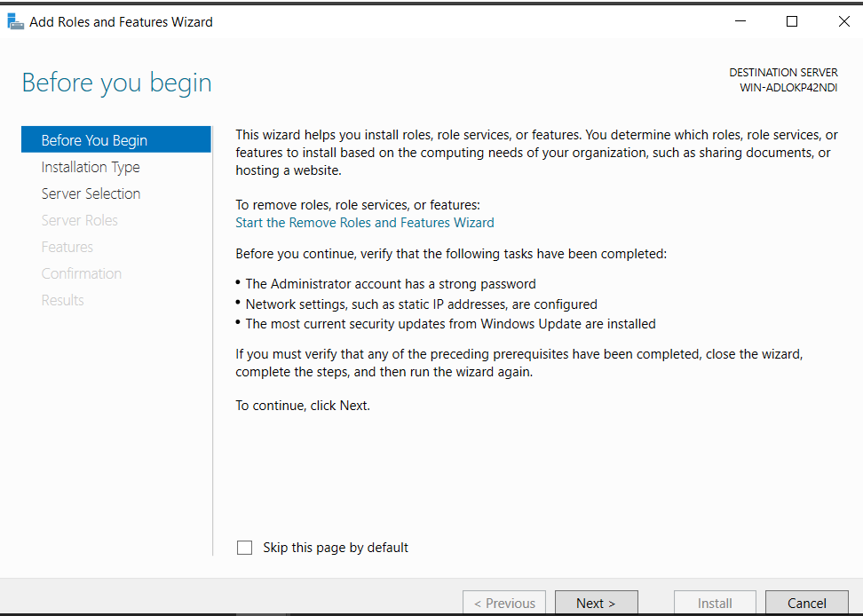Select the Before You Begin step

click(x=94, y=140)
